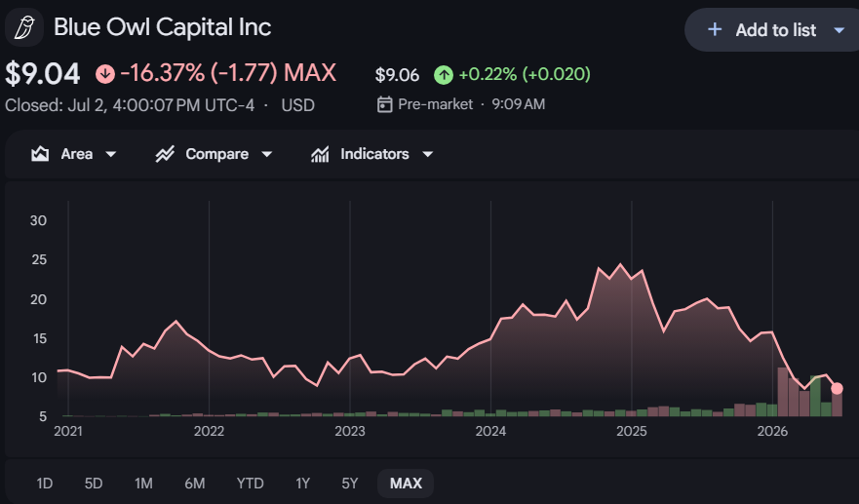Screen dimensions: 859x504
Task: Click the $9.06 pre-market price
Action: 397,75
